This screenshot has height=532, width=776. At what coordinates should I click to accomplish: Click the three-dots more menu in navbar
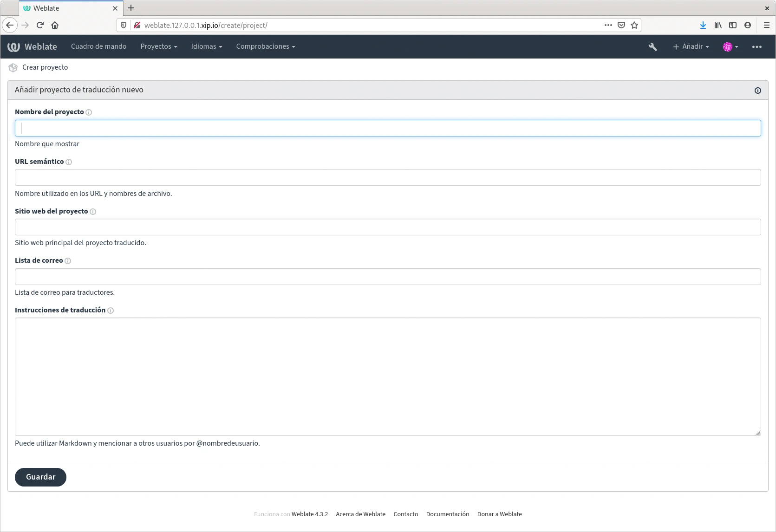coord(756,46)
